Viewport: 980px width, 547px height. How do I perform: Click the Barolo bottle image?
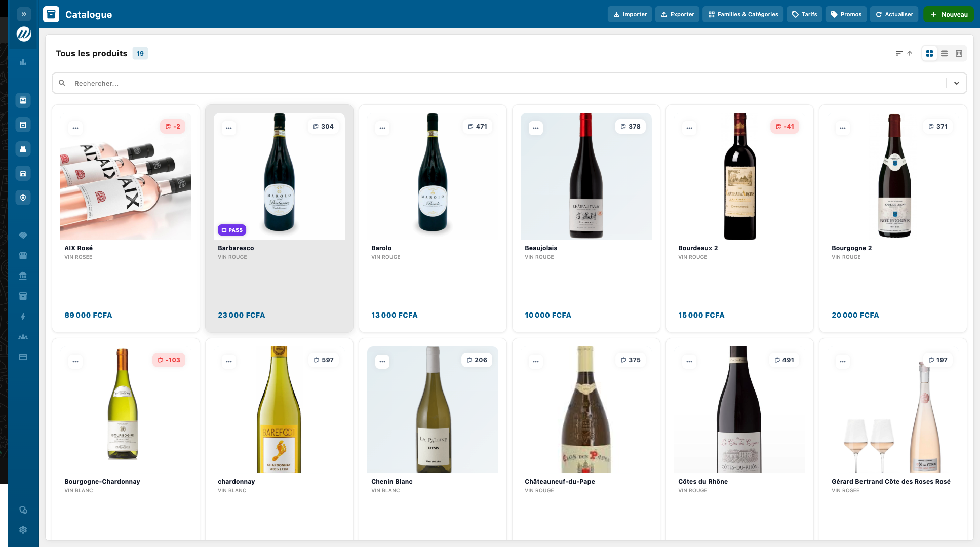pyautogui.click(x=433, y=176)
